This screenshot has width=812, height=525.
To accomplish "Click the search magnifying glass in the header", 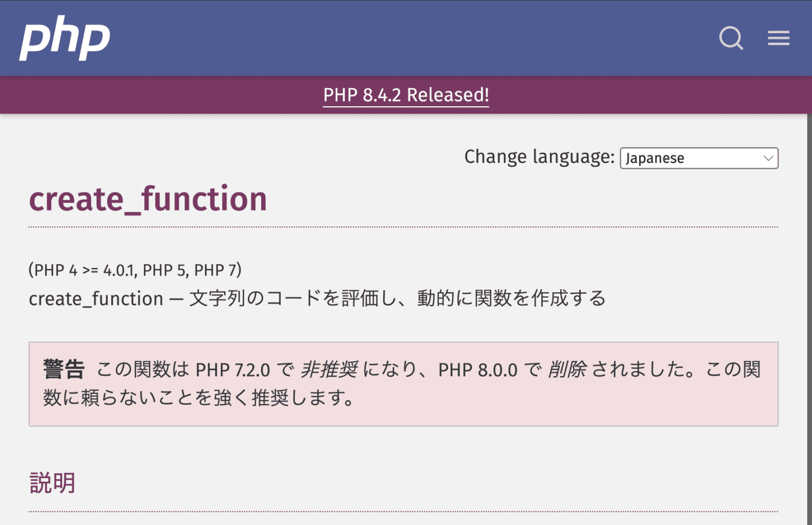I will coord(731,37).
